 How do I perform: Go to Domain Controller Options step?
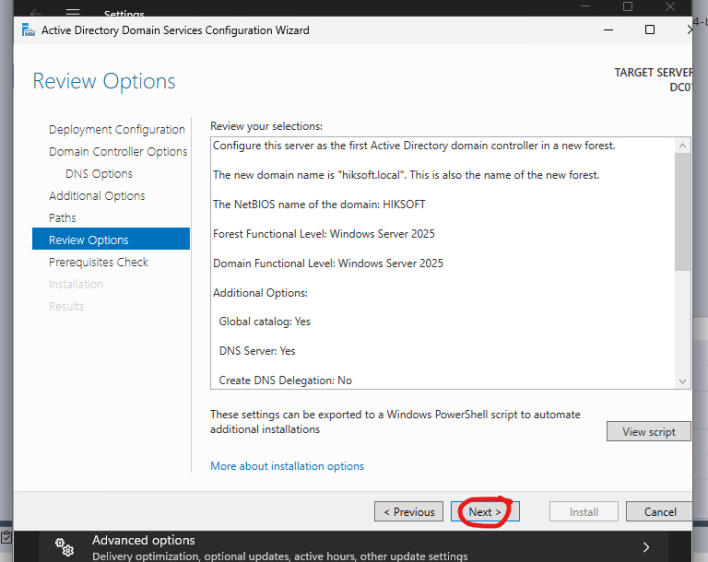point(118,152)
